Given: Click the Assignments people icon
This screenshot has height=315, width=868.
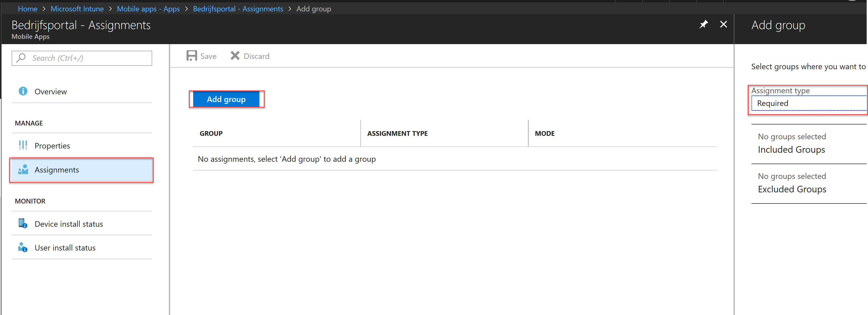Looking at the screenshot, I should point(23,169).
